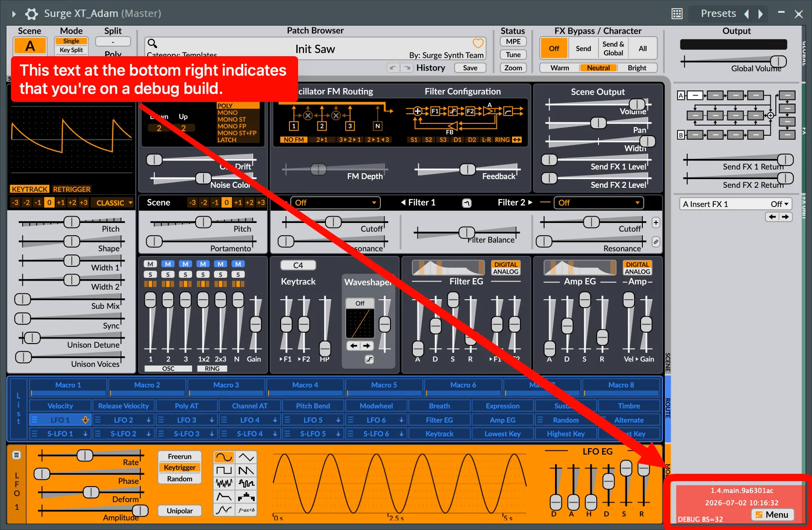Click the Save patch button
Screen dimensions: 812x530
coord(470,68)
